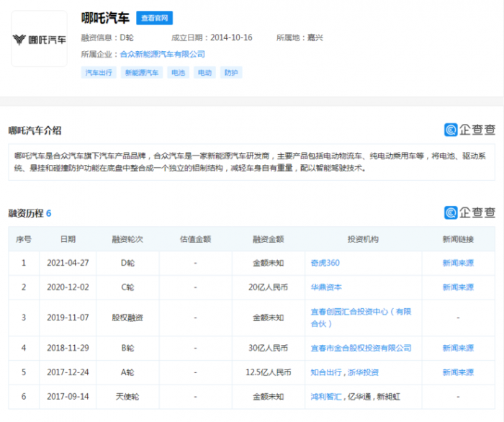
Task: Click the date cell 2017-09-14
Action: point(68,397)
